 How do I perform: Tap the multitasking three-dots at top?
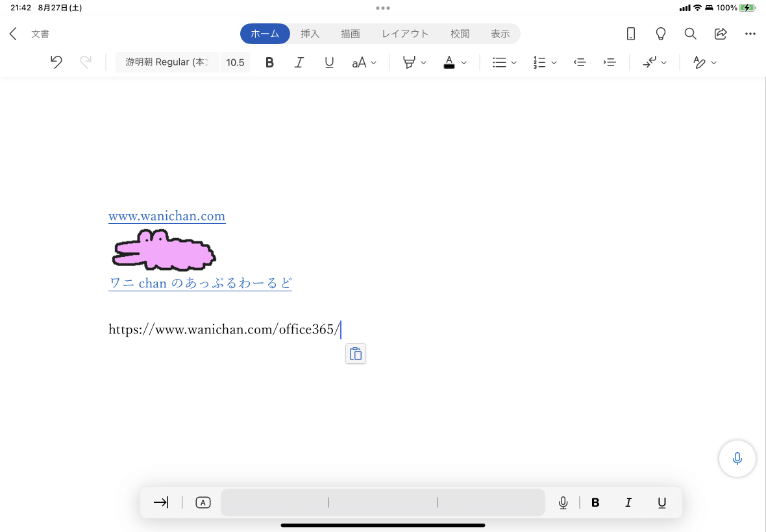[x=383, y=8]
